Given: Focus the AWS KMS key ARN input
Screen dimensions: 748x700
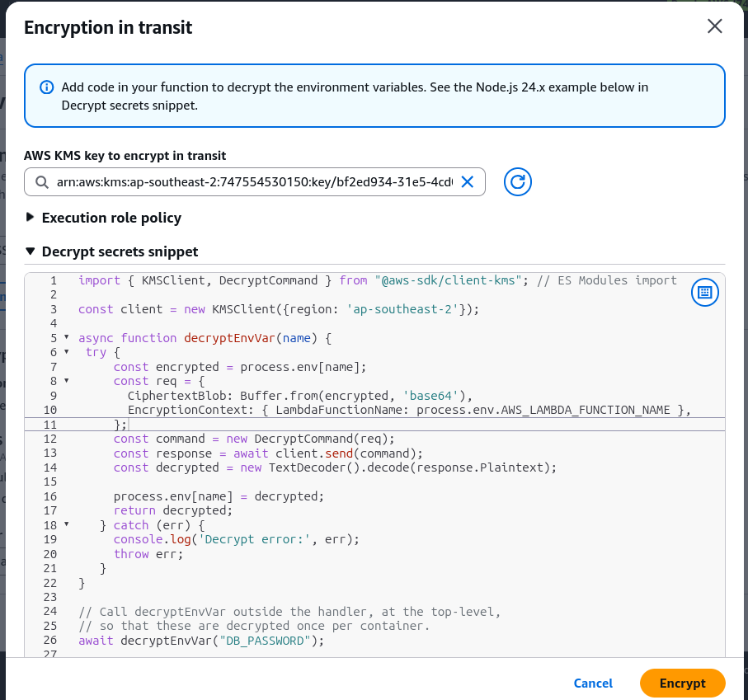Looking at the screenshot, I should (x=255, y=181).
